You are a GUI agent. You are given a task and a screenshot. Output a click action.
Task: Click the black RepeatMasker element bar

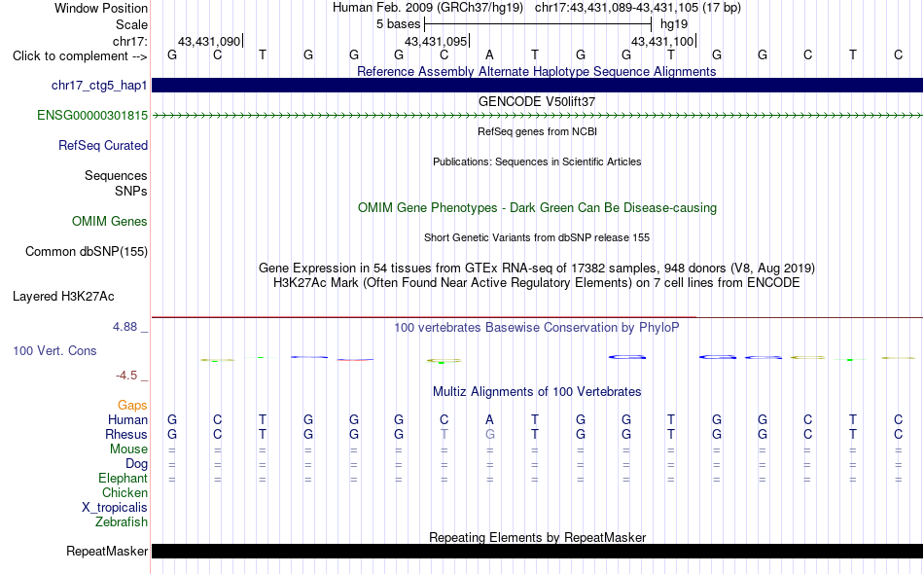point(537,551)
